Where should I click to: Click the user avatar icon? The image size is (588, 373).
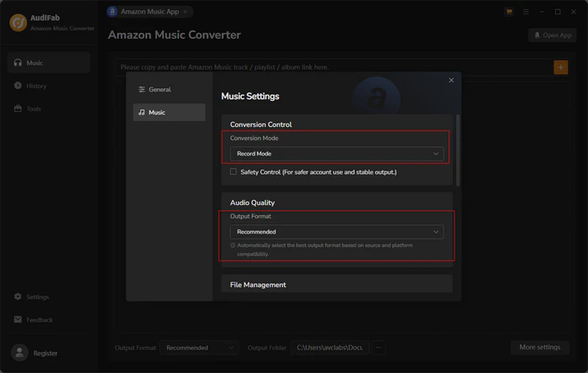(x=19, y=353)
